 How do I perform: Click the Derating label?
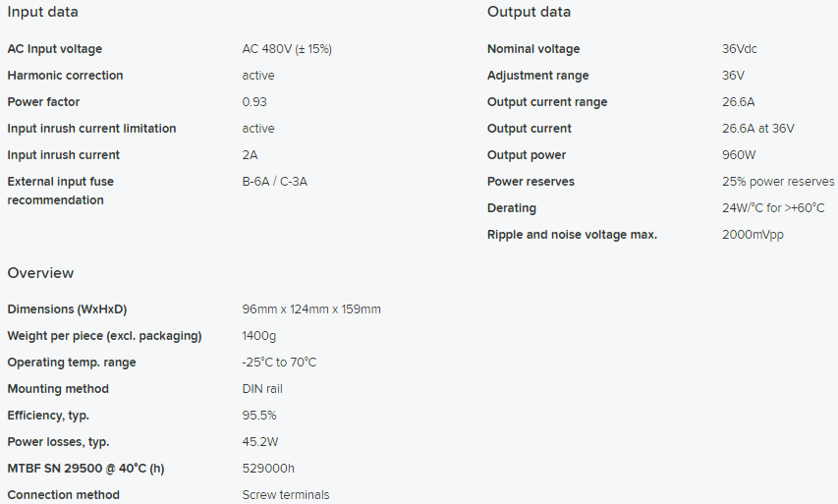[512, 208]
